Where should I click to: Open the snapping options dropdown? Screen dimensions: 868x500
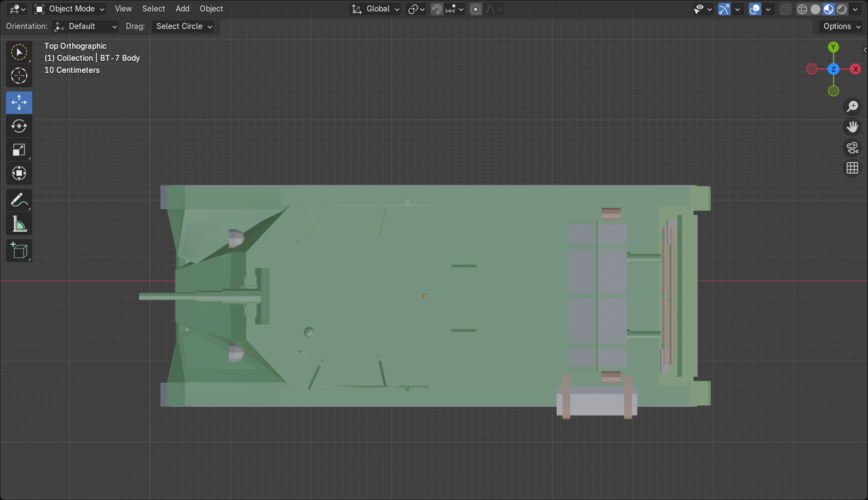455,9
